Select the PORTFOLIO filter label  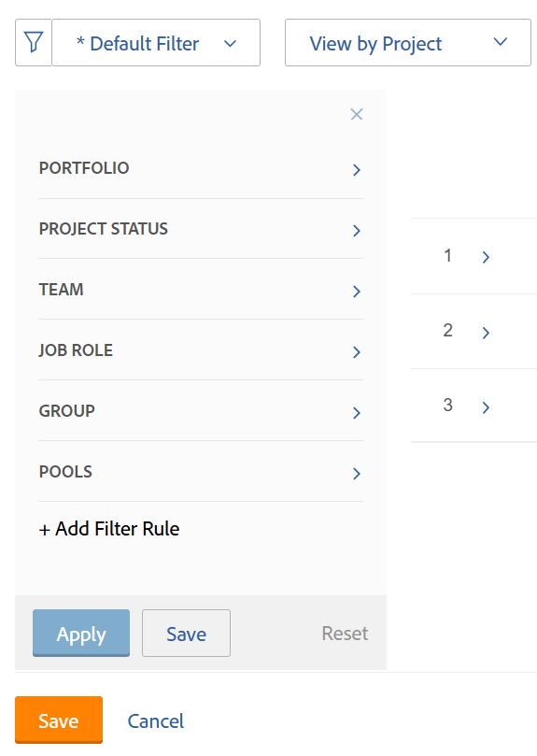click(84, 168)
